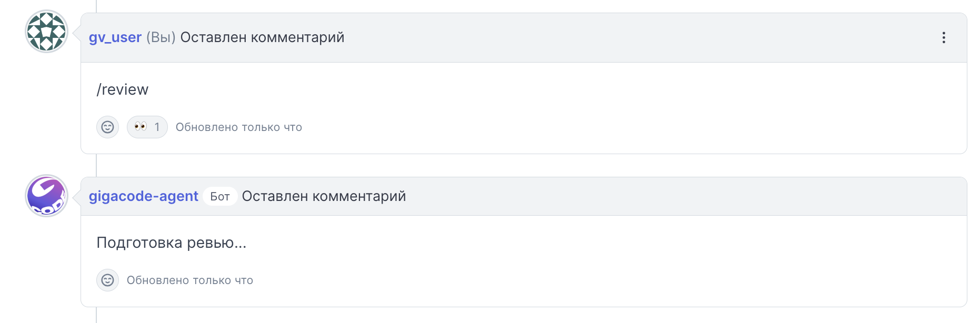Click Оставлен комментарий in the gigacode-agent header
Screen dimensions: 980x323
(324, 196)
